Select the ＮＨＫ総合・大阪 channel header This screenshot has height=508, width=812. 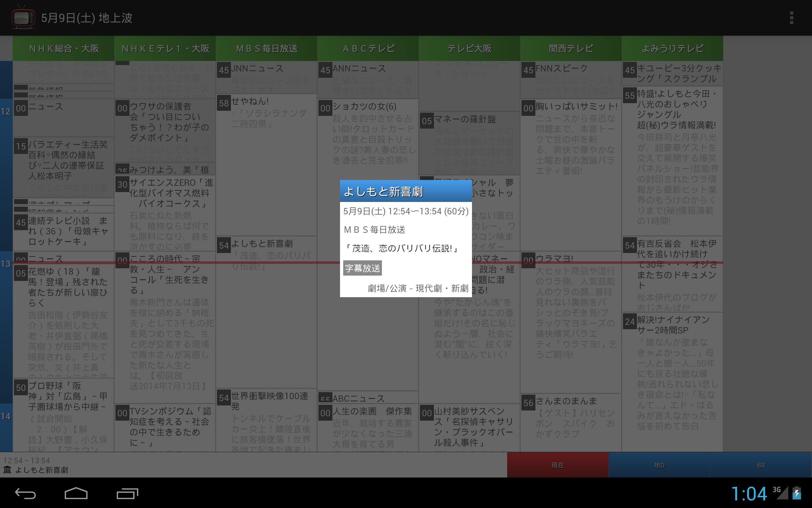(63, 48)
